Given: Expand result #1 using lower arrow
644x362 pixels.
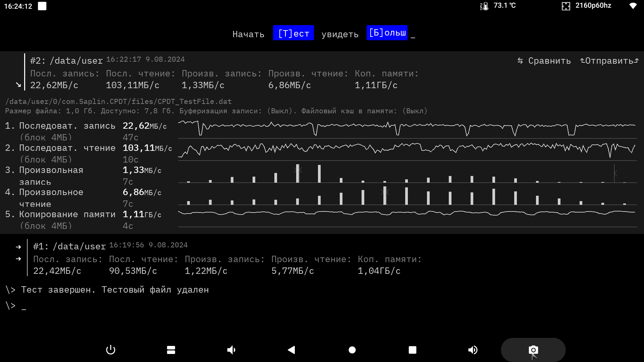Looking at the screenshot, I should (x=18, y=259).
